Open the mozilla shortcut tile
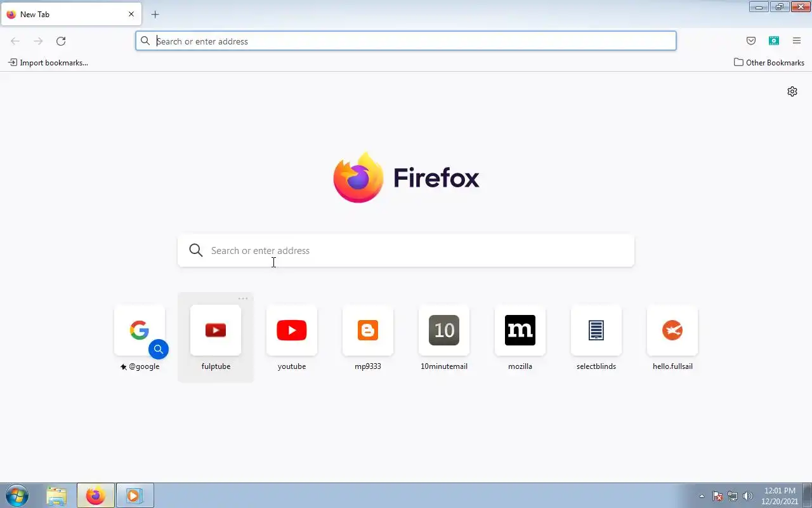The height and width of the screenshot is (508, 812). pos(520,330)
